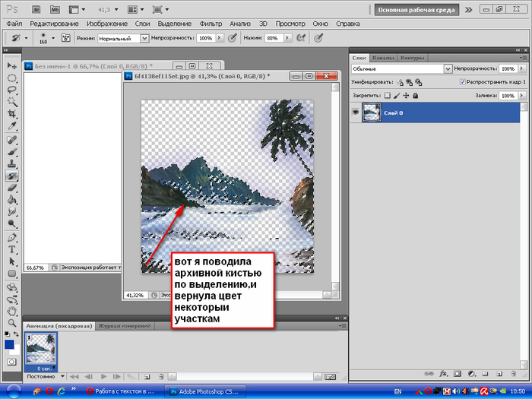Open the zoom level 41,3 dropdown
Image resolution: width=532 pixels, height=399 pixels.
(116, 10)
